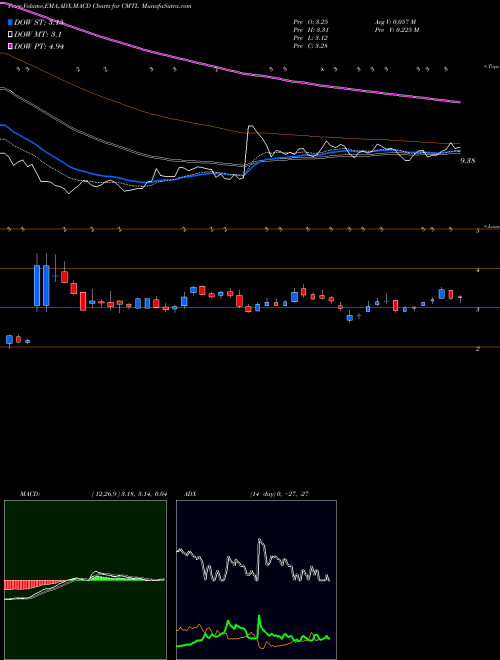Image resolution: width=500 pixels, height=660 pixels.
Task: Click the first tall blue candlestick
Action: pyautogui.click(x=37, y=284)
